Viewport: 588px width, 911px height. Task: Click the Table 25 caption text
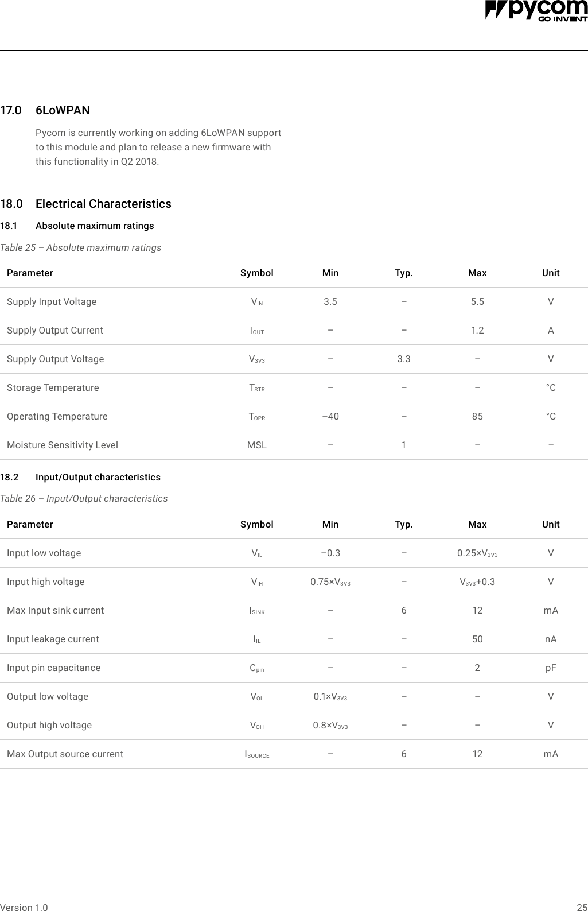click(x=80, y=247)
